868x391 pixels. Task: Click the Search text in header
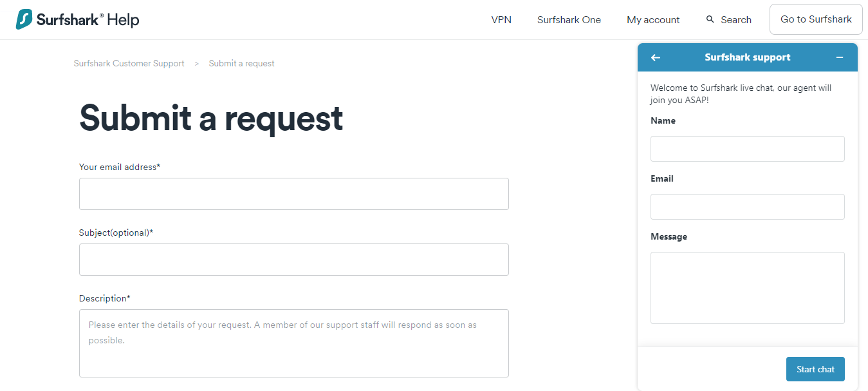tap(736, 20)
